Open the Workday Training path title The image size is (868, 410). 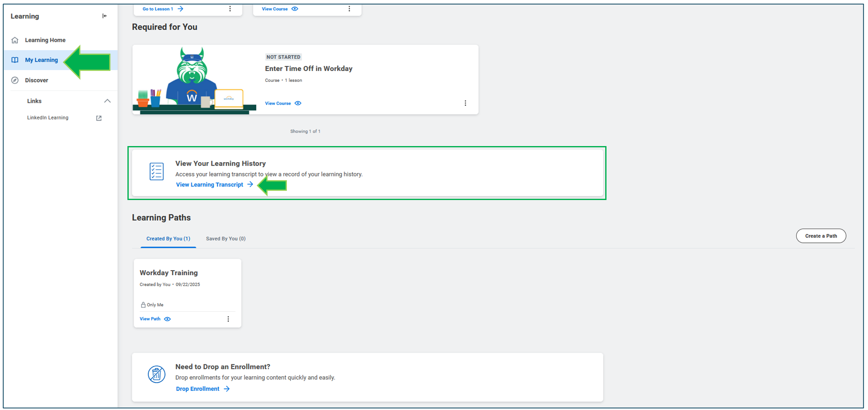[x=169, y=273]
